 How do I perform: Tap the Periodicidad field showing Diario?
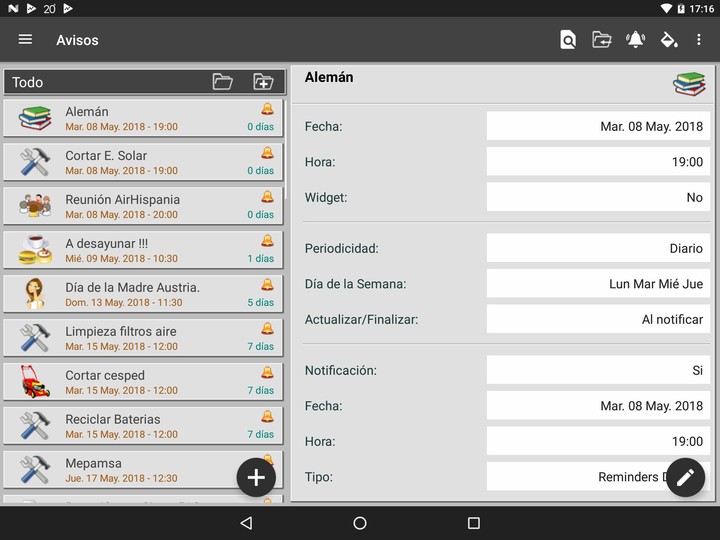coord(598,248)
